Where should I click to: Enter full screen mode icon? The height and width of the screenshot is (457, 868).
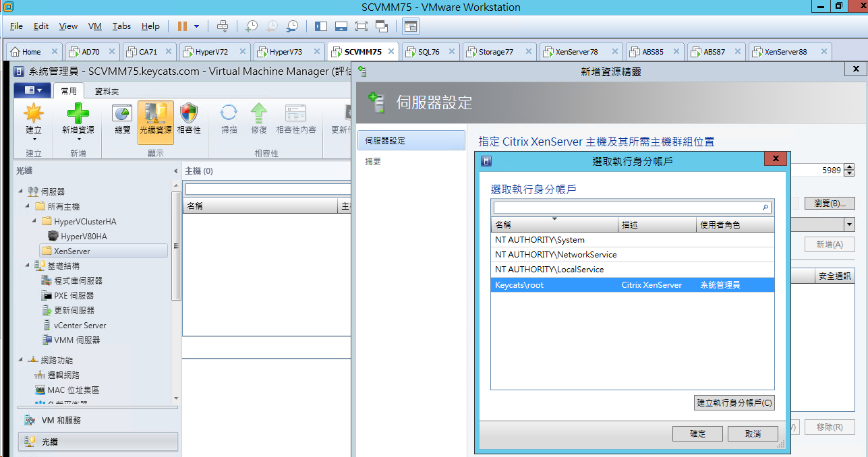[361, 26]
